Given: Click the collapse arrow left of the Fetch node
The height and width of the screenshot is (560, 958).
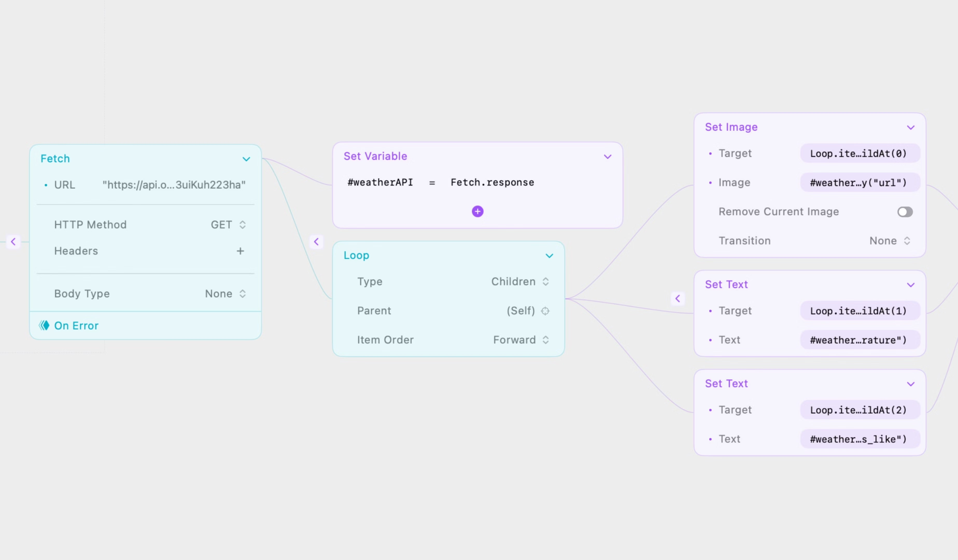Looking at the screenshot, I should click(x=14, y=242).
